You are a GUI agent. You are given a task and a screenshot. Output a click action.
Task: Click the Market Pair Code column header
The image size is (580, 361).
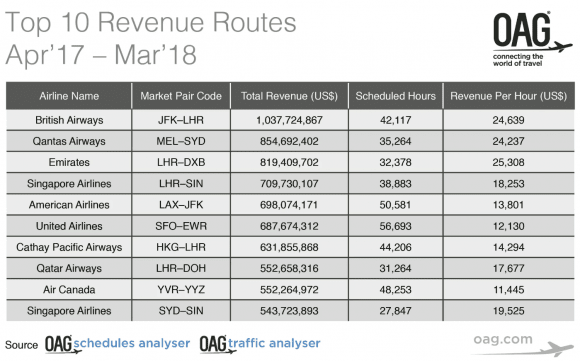click(x=181, y=96)
